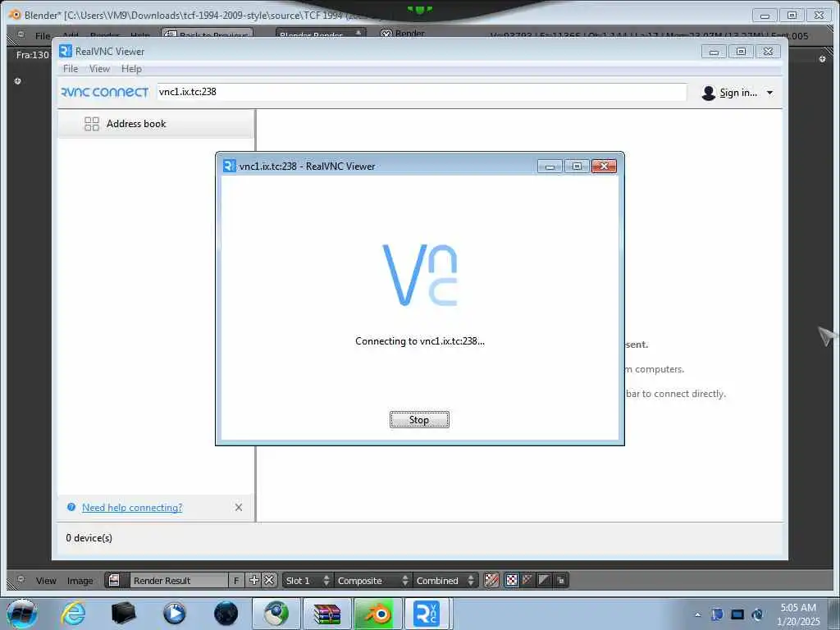The width and height of the screenshot is (840, 630).
Task: Click the rightmost image editor header icon
Action: pos(560,580)
